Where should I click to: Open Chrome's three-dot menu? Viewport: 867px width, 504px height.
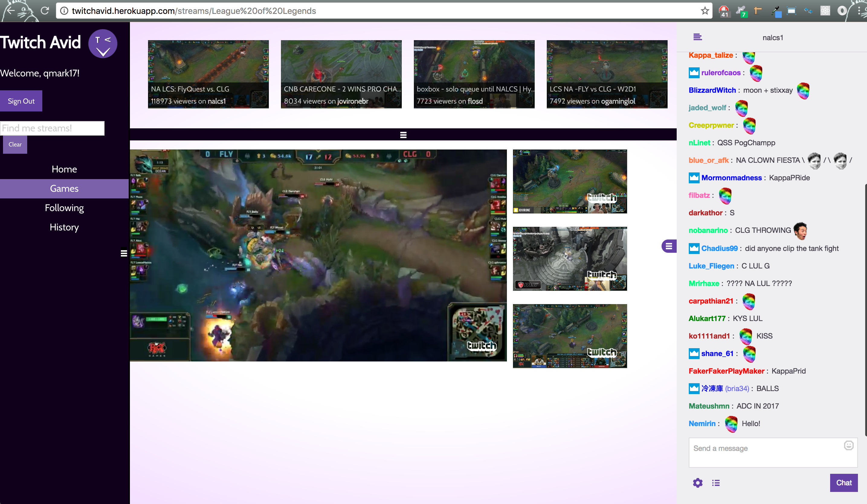pyautogui.click(x=859, y=11)
